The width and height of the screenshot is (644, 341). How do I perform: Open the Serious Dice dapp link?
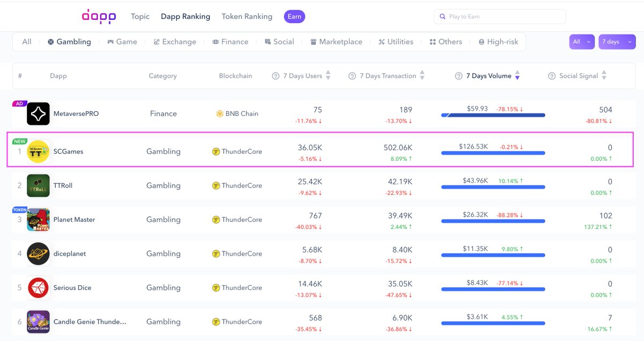click(x=72, y=288)
